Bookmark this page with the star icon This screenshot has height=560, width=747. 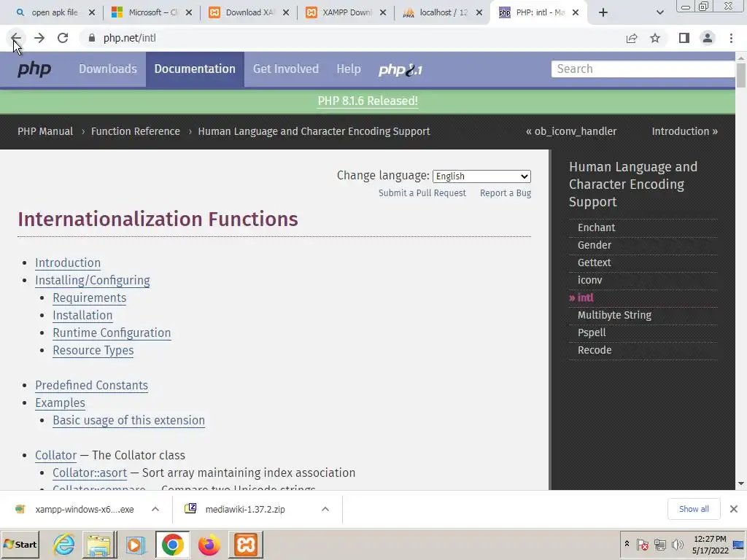tap(655, 38)
